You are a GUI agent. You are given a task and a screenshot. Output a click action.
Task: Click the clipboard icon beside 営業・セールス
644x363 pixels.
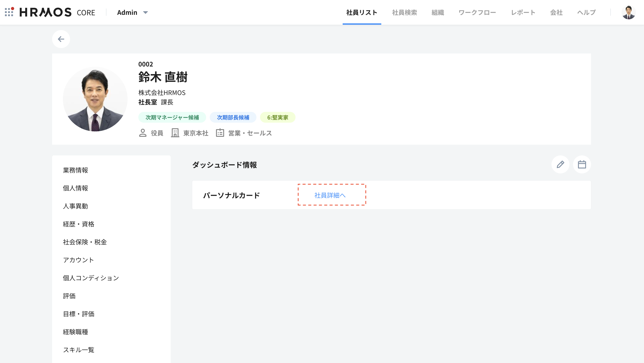tap(220, 133)
